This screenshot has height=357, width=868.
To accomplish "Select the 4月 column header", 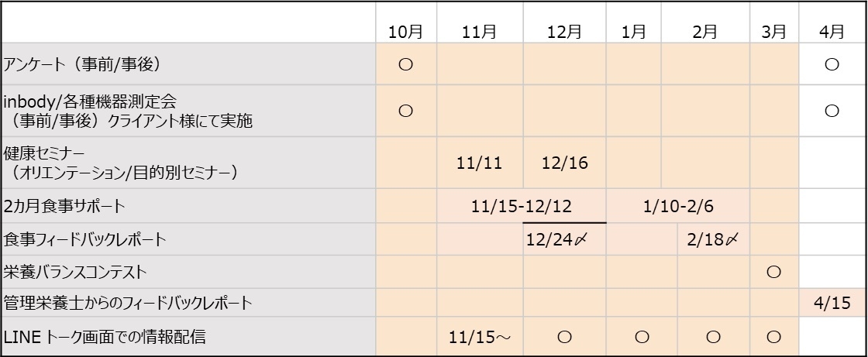I will [x=832, y=32].
